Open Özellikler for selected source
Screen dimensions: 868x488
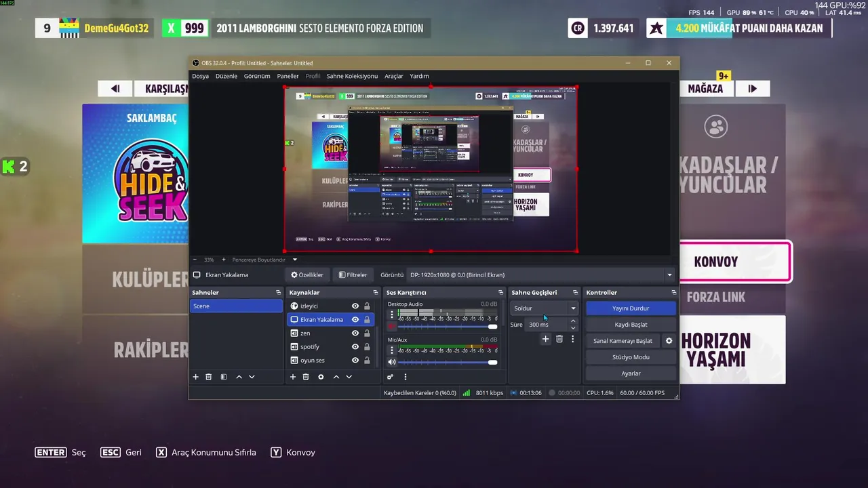pos(307,275)
